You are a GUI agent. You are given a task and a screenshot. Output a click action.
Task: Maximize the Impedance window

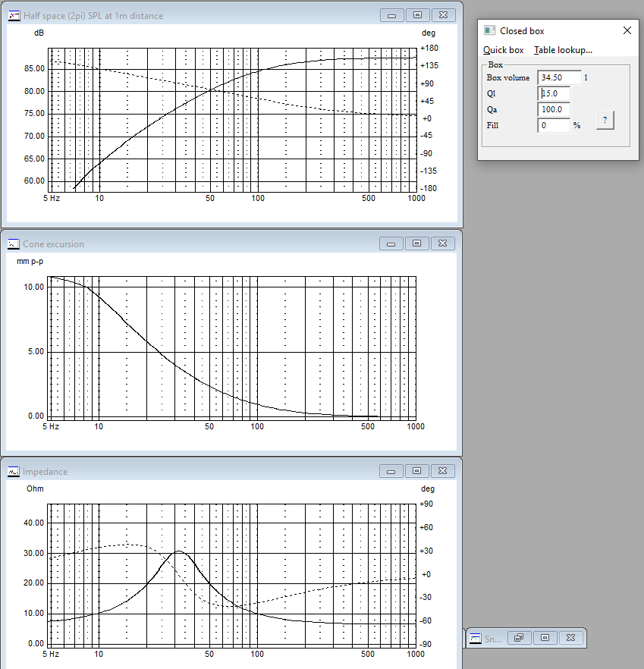[416, 471]
